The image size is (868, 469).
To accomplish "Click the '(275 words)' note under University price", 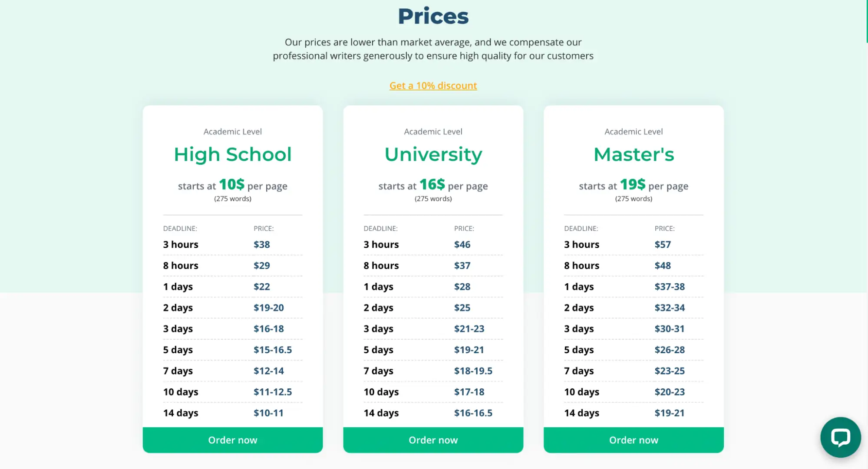I will coord(432,199).
